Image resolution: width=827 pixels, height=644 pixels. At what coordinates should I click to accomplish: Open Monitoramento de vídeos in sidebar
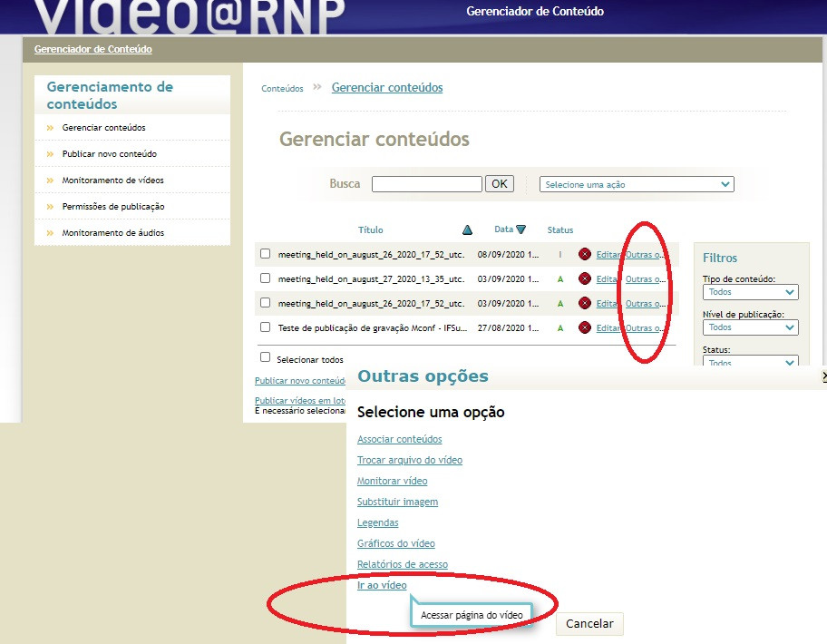[112, 181]
